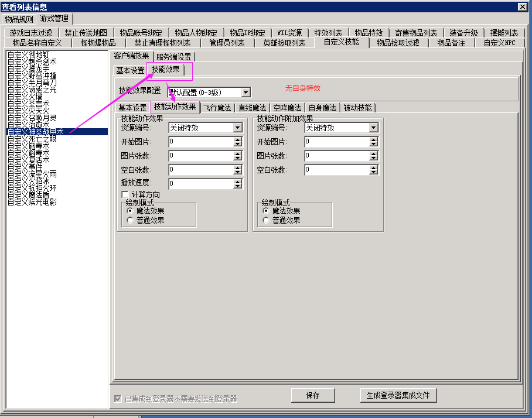
Task: Select 魔法效果 radio in 技能动作效果 group
Action: click(x=130, y=211)
